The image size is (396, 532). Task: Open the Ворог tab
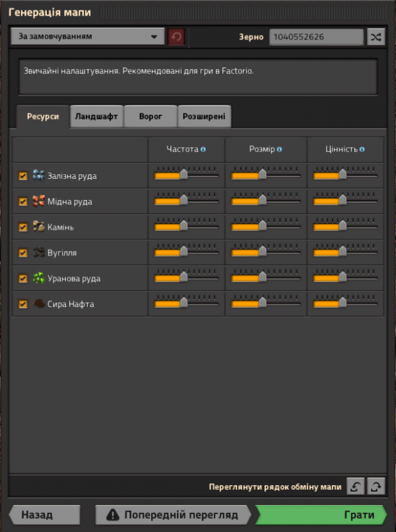click(150, 116)
